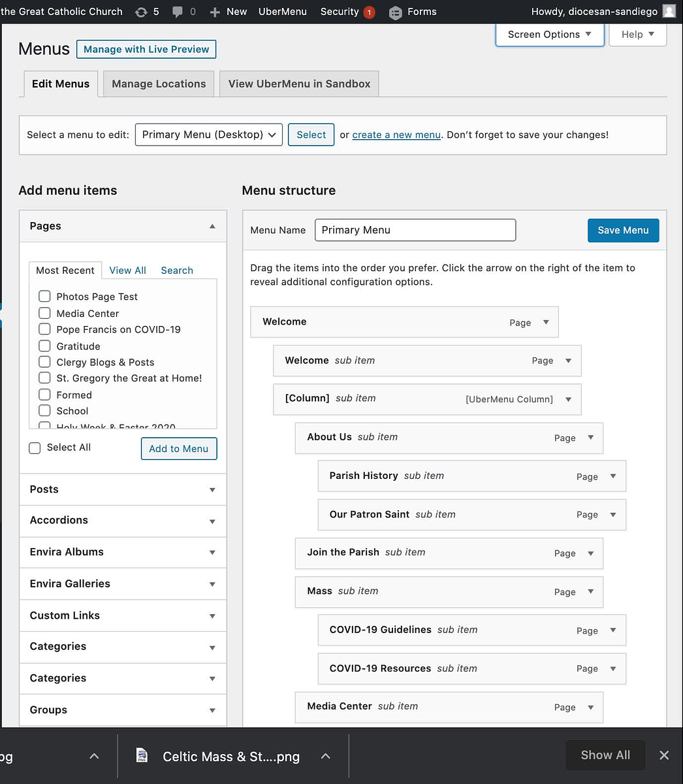
Task: Open the Primary Menu (Desktop) dropdown
Action: point(209,135)
